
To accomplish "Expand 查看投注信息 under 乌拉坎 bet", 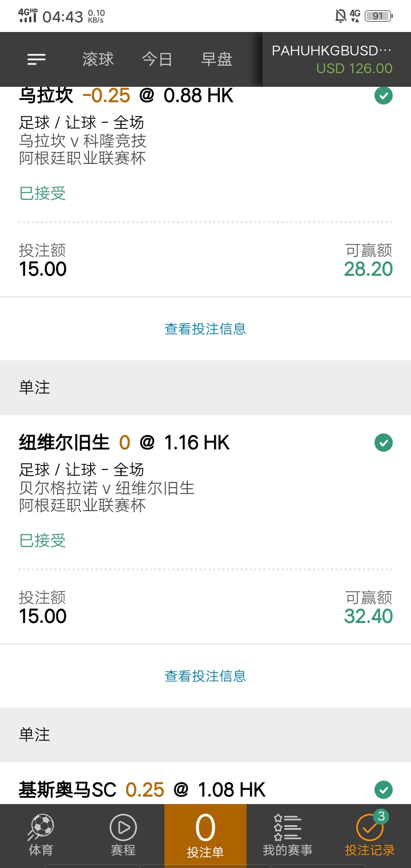I will (205, 329).
